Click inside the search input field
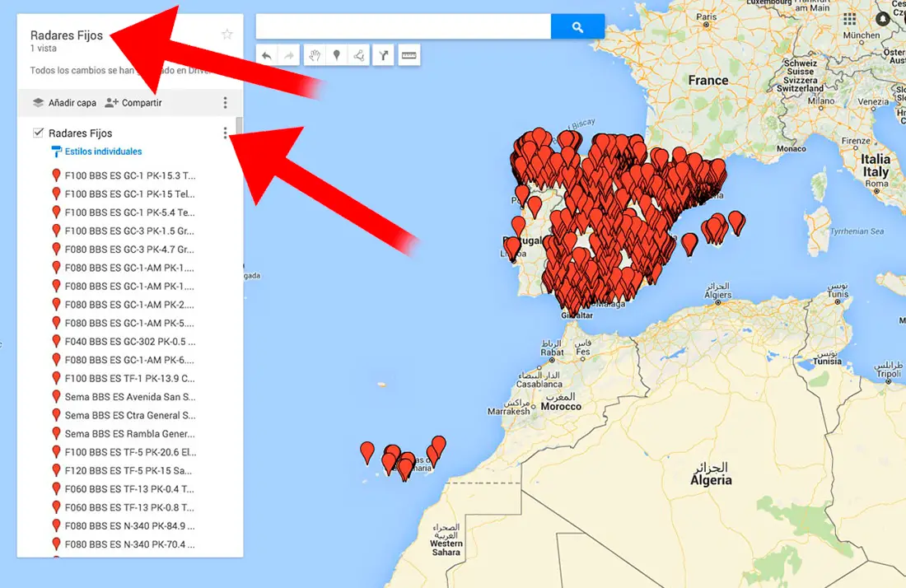This screenshot has width=906, height=588. (x=404, y=26)
